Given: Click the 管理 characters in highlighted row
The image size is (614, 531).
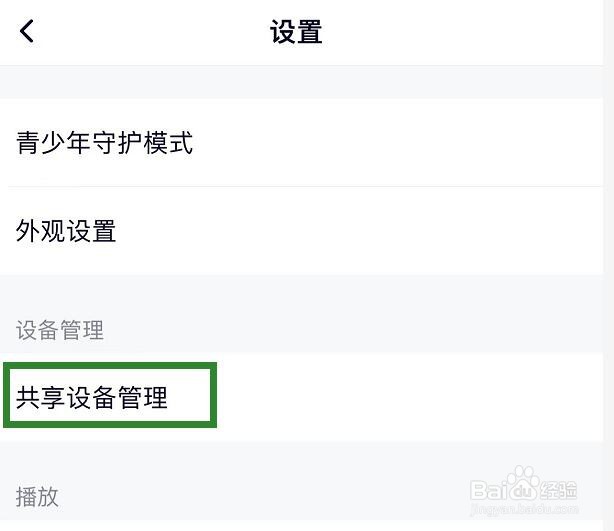Looking at the screenshot, I should (x=143, y=397).
